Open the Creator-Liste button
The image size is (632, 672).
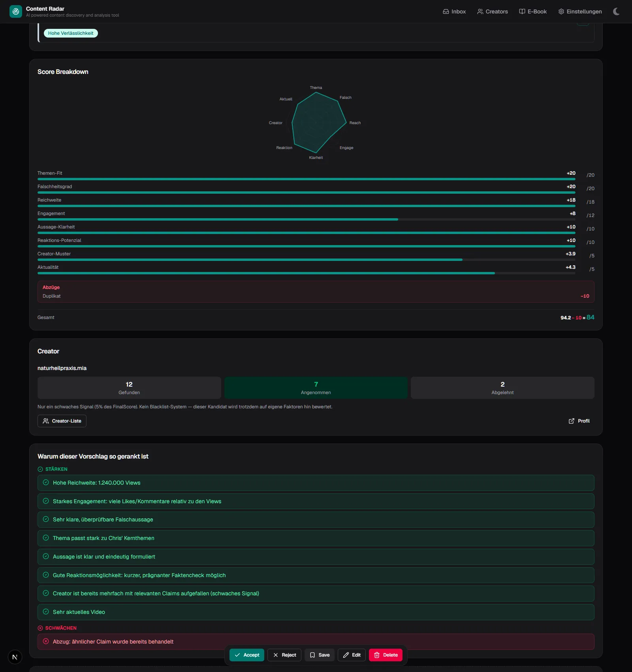62,421
